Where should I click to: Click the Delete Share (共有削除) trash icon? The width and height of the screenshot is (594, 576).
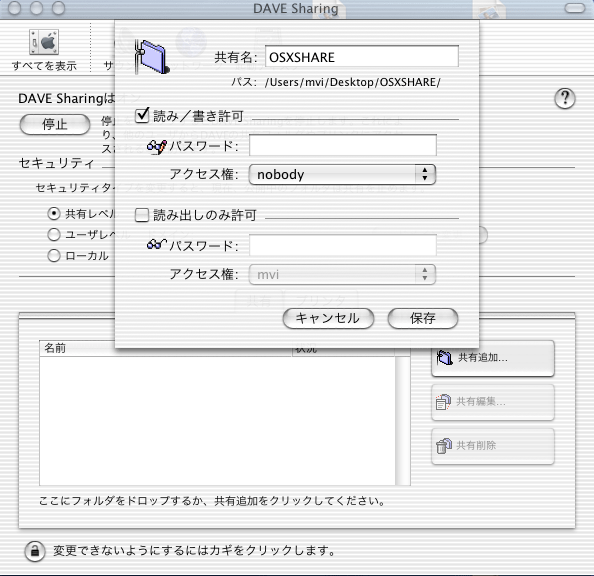pyautogui.click(x=444, y=446)
